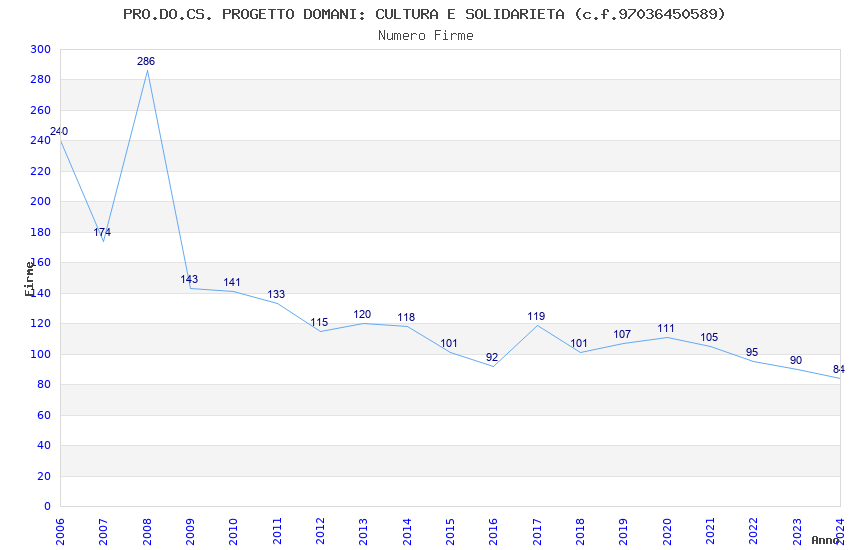
Task: Click the data label 118 for 2014
Action: tap(406, 318)
